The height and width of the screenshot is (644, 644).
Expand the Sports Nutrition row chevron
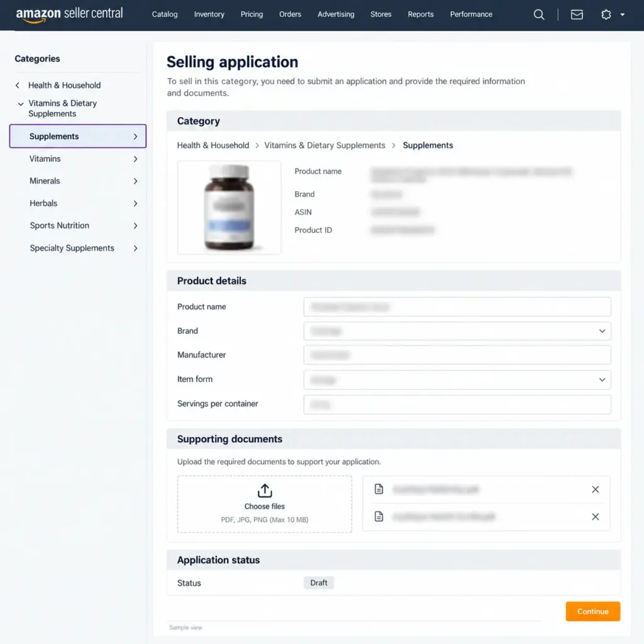[x=136, y=226]
